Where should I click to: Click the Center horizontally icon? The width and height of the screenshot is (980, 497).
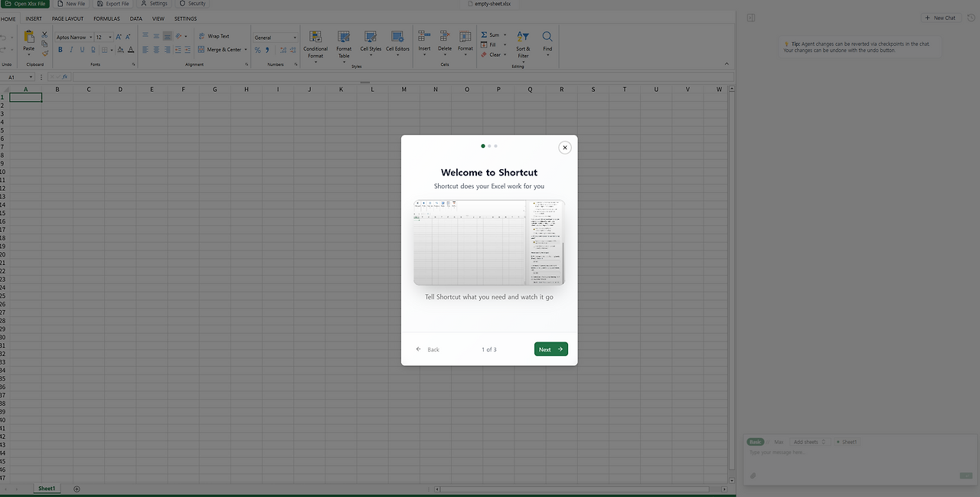point(156,50)
